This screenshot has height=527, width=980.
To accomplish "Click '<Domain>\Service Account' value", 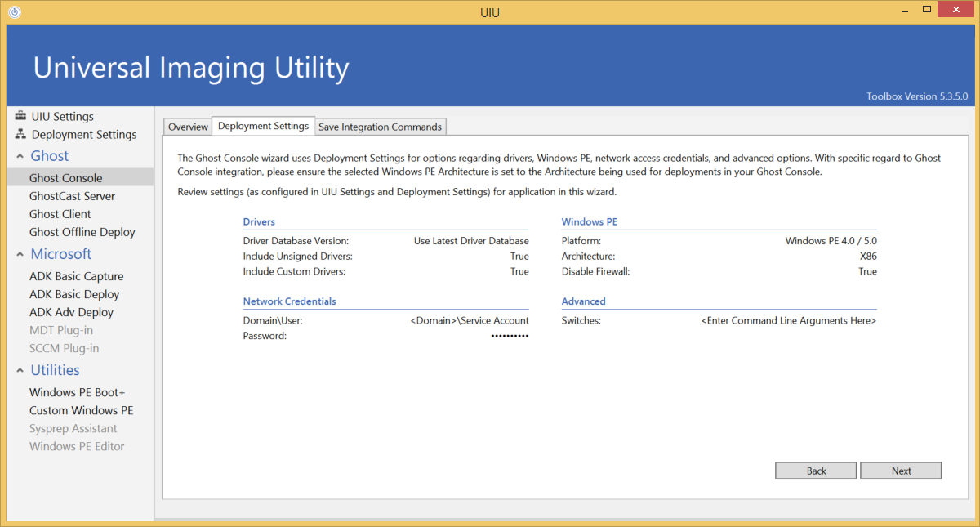I will [x=470, y=320].
